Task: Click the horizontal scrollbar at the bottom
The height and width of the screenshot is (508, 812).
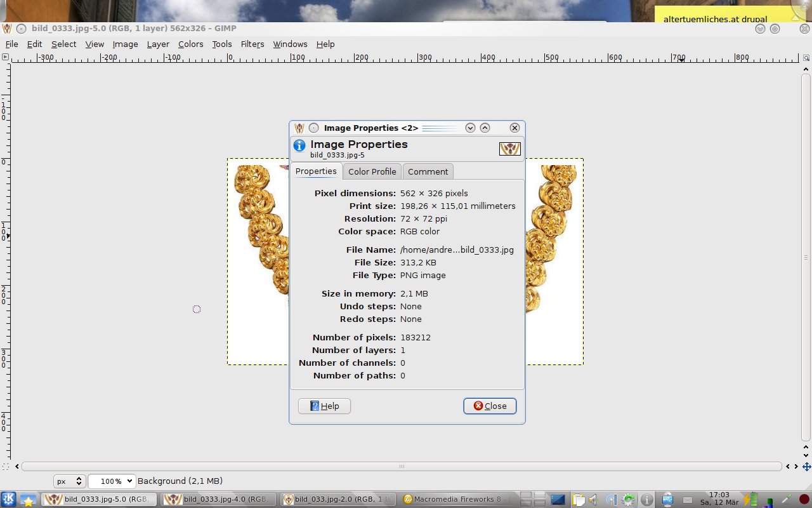Action: (x=401, y=467)
